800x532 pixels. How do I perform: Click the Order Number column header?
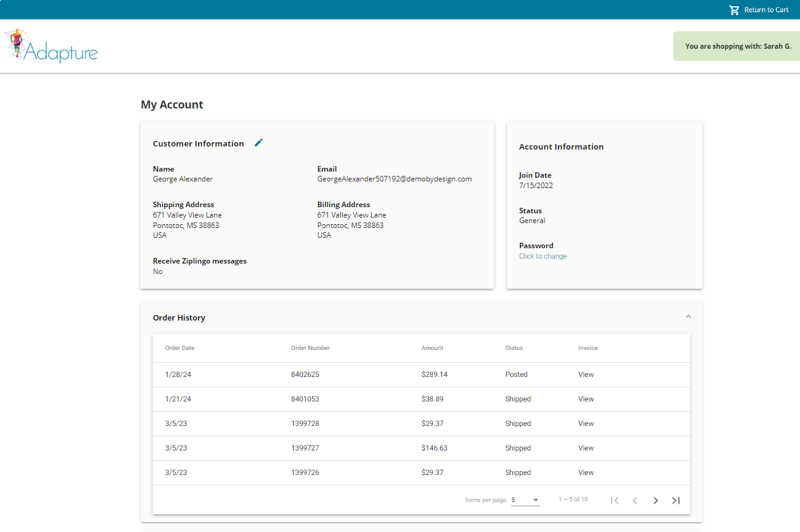(x=310, y=348)
